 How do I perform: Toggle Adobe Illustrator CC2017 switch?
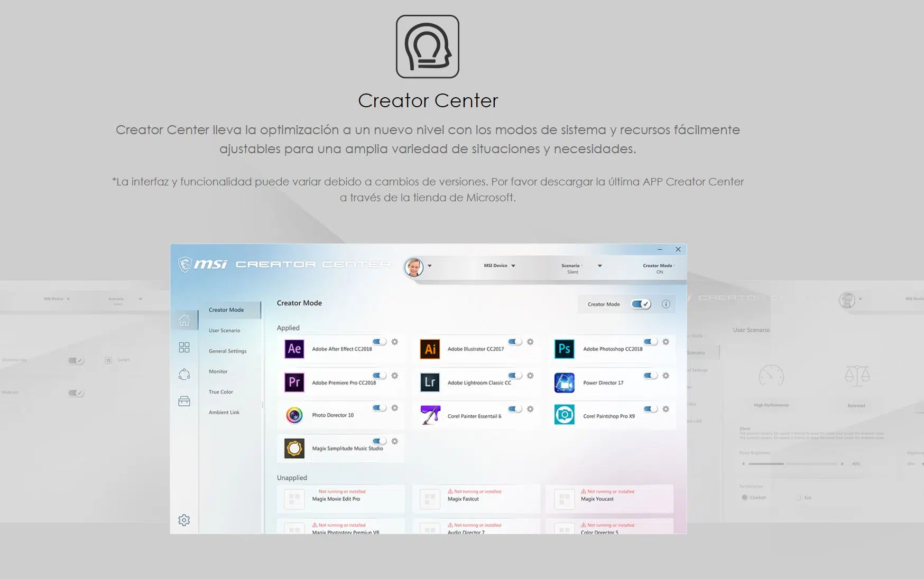point(515,342)
